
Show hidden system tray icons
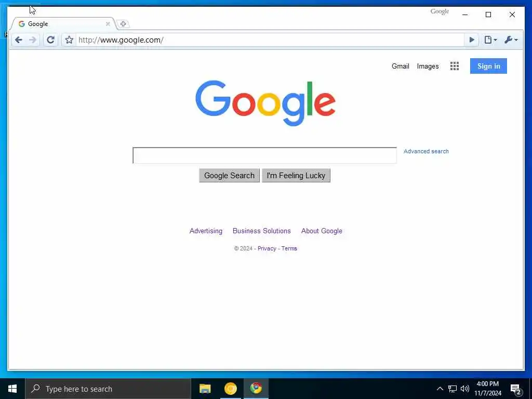pos(440,389)
